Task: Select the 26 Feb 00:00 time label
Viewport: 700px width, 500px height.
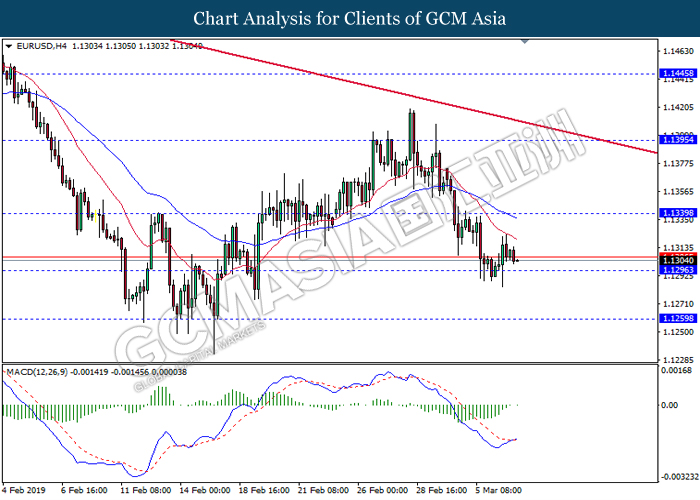Action: coord(383,490)
